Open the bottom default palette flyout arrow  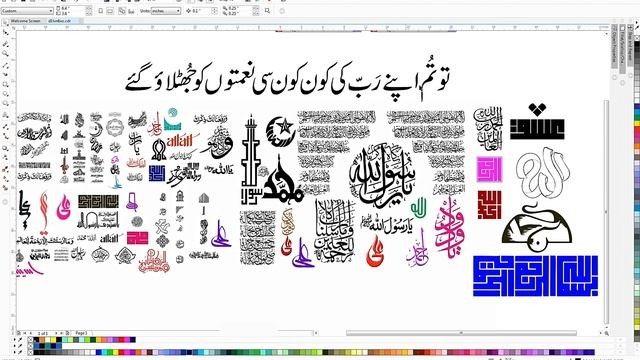pos(14,352)
